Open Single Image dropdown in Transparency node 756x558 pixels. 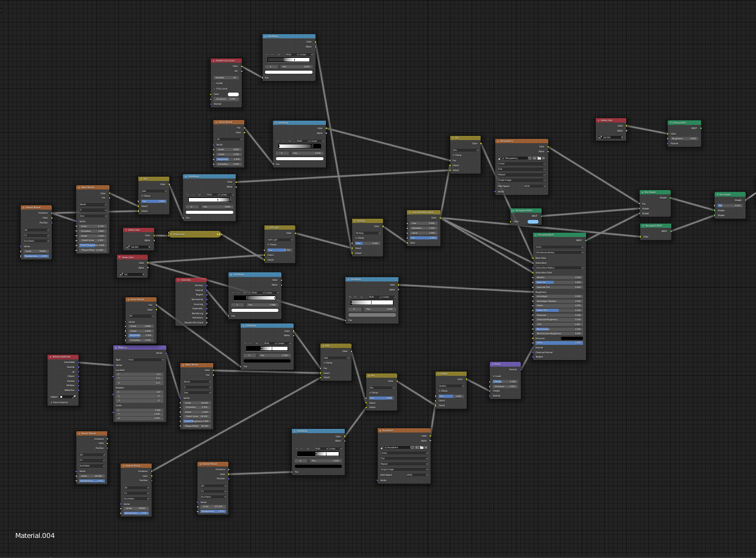521,180
